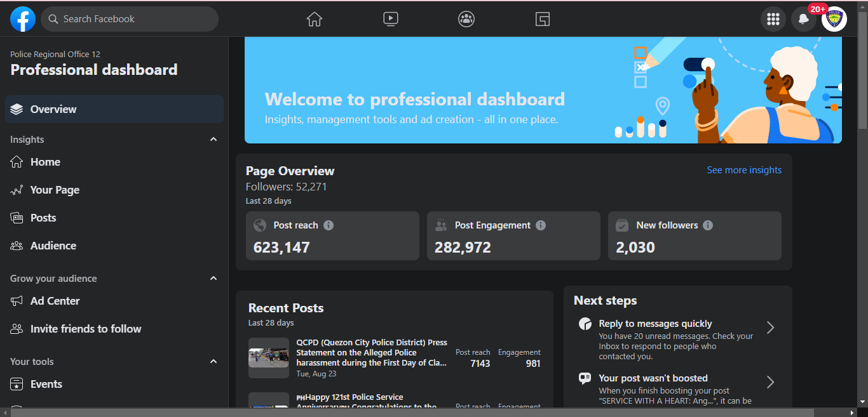868x417 pixels.
Task: Click the Search Facebook field
Action: (130, 19)
